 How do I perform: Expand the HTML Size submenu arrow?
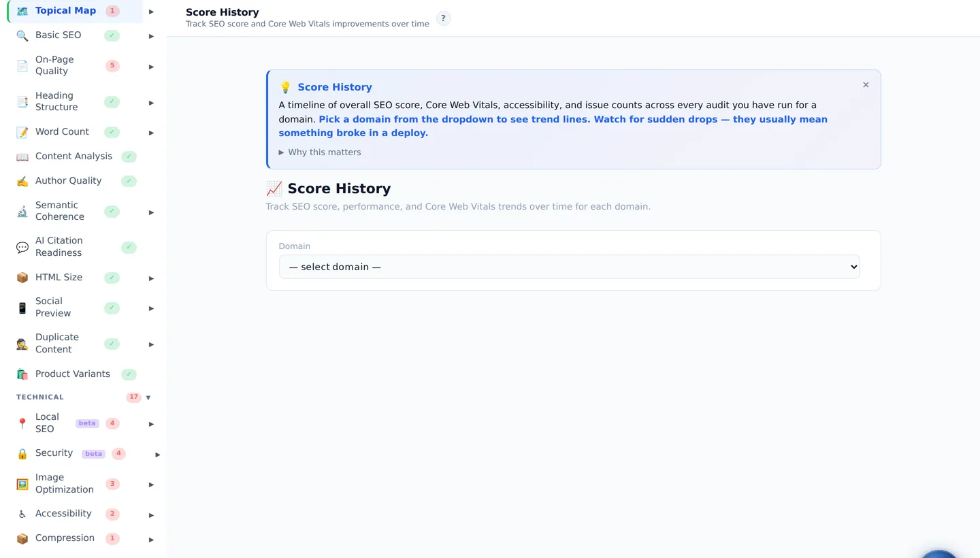tap(151, 278)
